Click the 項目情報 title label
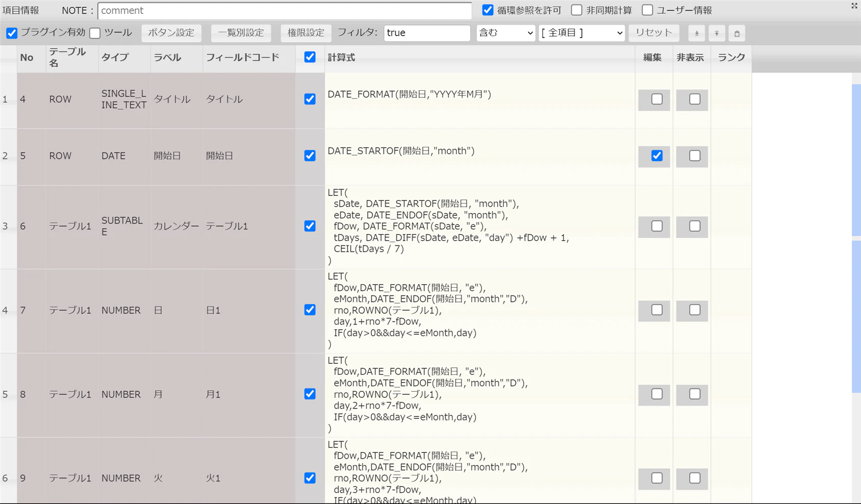 pyautogui.click(x=21, y=10)
